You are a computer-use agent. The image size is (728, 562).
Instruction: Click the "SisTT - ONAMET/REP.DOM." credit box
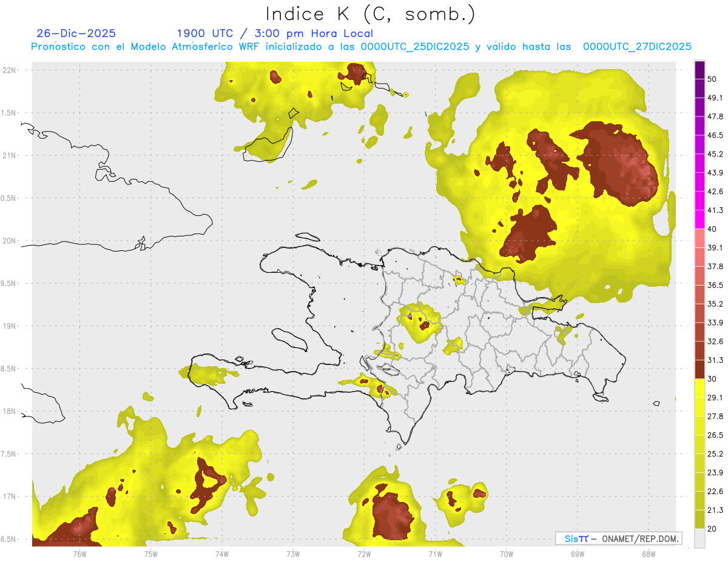(x=618, y=538)
